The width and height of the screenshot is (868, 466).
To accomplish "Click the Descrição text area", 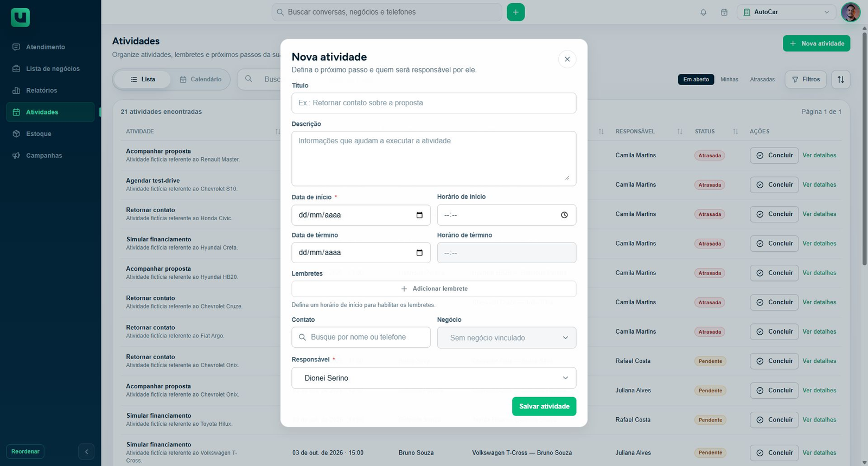I will (434, 158).
